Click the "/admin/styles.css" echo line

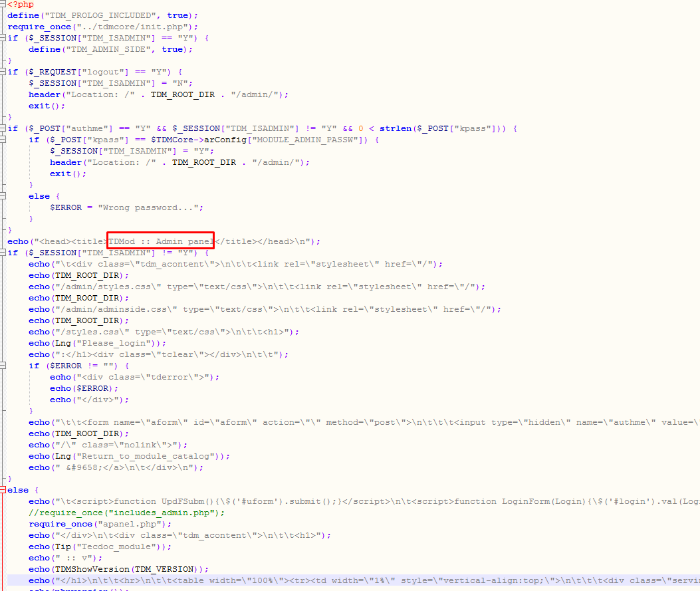coord(257,287)
